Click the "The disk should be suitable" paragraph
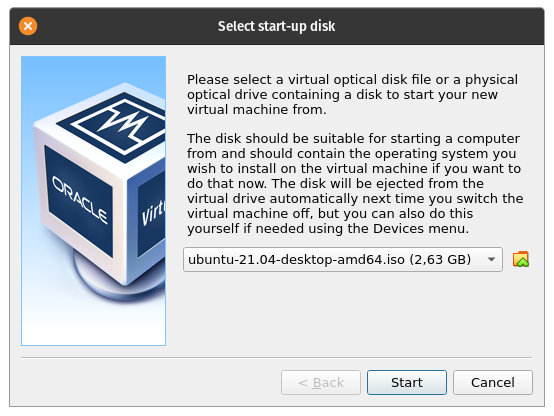The height and width of the screenshot is (416, 554). 355,183
